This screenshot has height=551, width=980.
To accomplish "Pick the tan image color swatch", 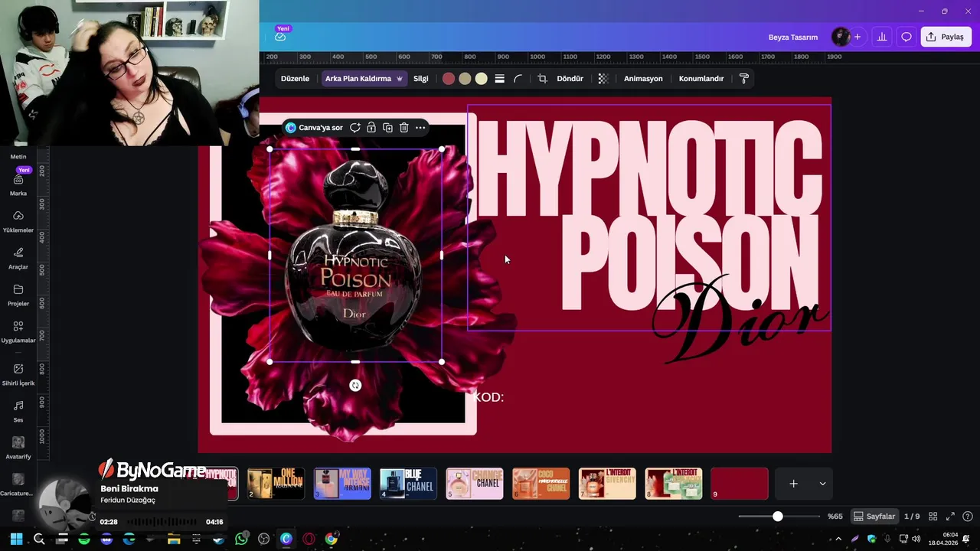I will click(465, 79).
